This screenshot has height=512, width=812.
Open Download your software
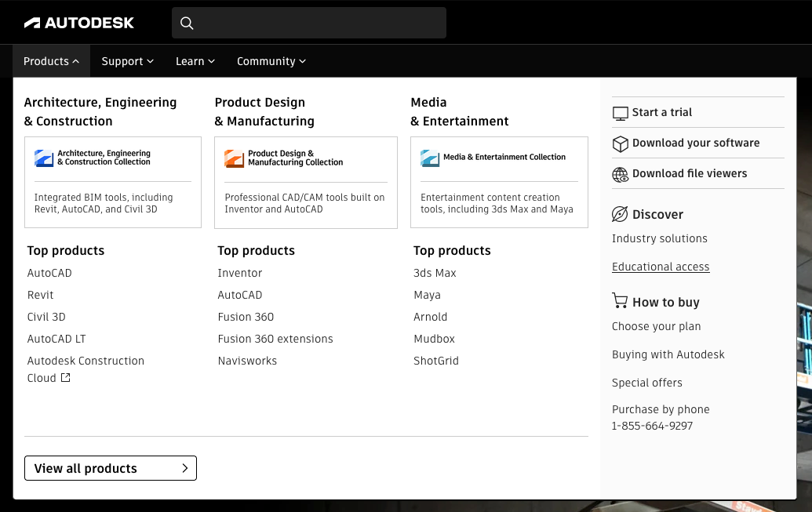(x=696, y=143)
